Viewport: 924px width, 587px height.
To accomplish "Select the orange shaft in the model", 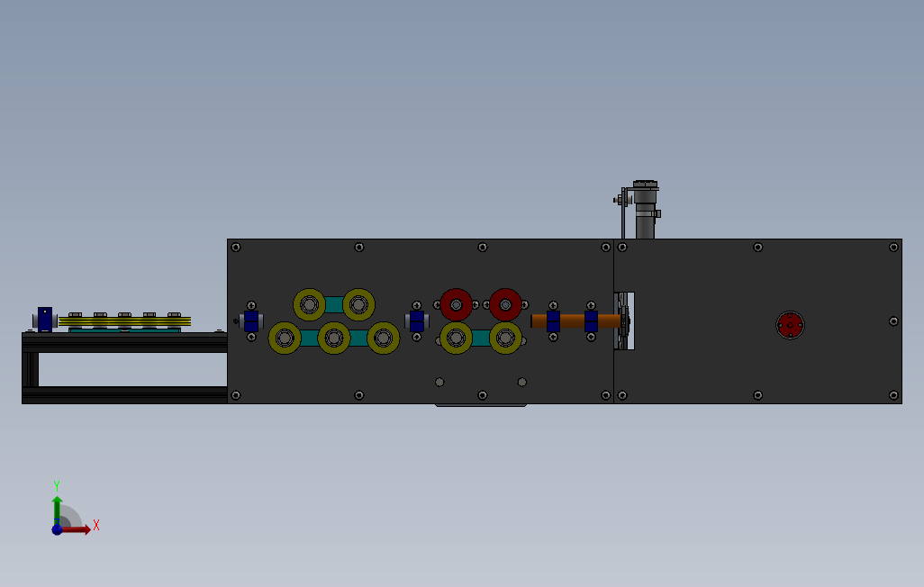I will pyautogui.click(x=575, y=321).
